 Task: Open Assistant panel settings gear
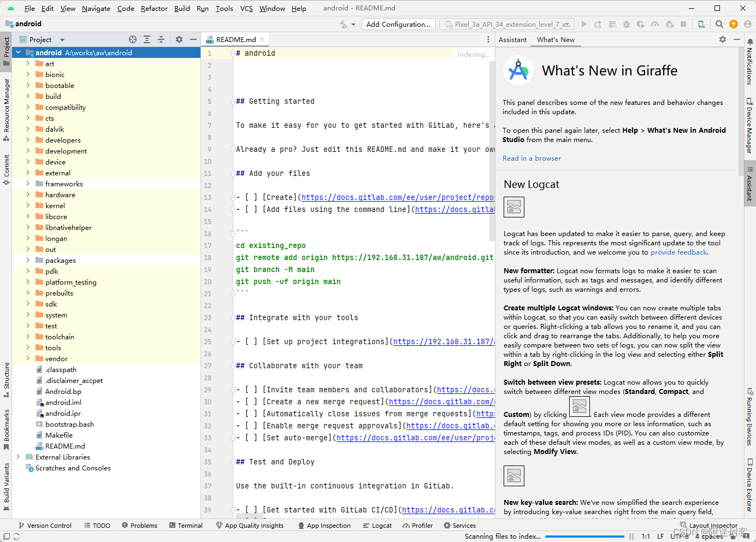pyautogui.click(x=723, y=39)
